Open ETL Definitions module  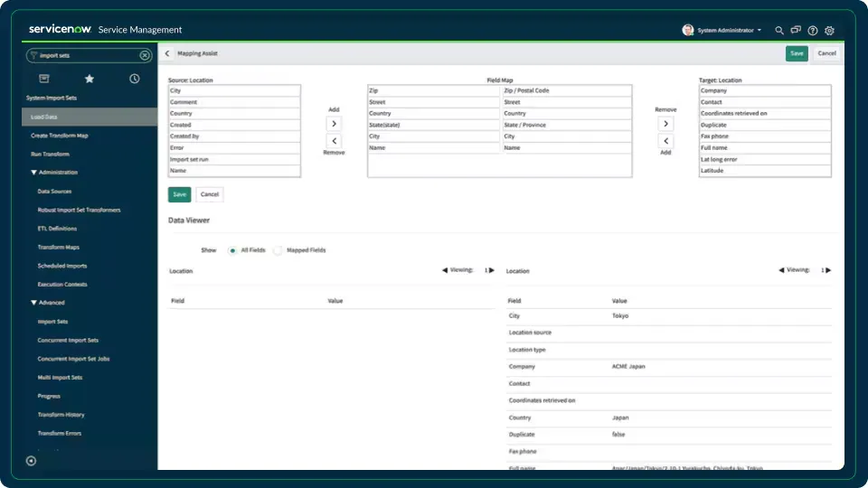click(x=57, y=229)
